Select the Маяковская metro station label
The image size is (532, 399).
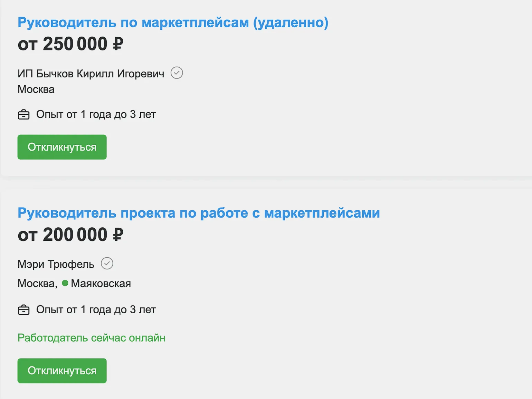point(101,284)
